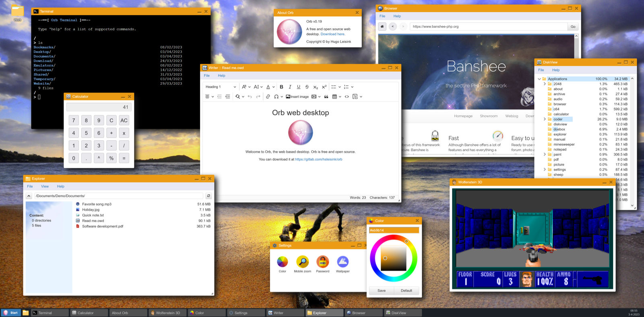Click the back arrow in Browser
The image size is (644, 317).
[392, 27]
